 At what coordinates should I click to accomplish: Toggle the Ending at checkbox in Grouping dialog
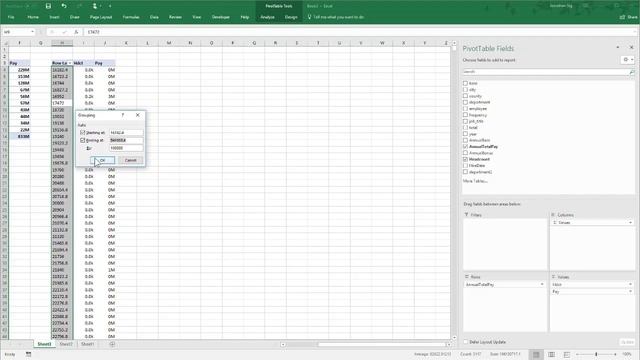[83, 140]
